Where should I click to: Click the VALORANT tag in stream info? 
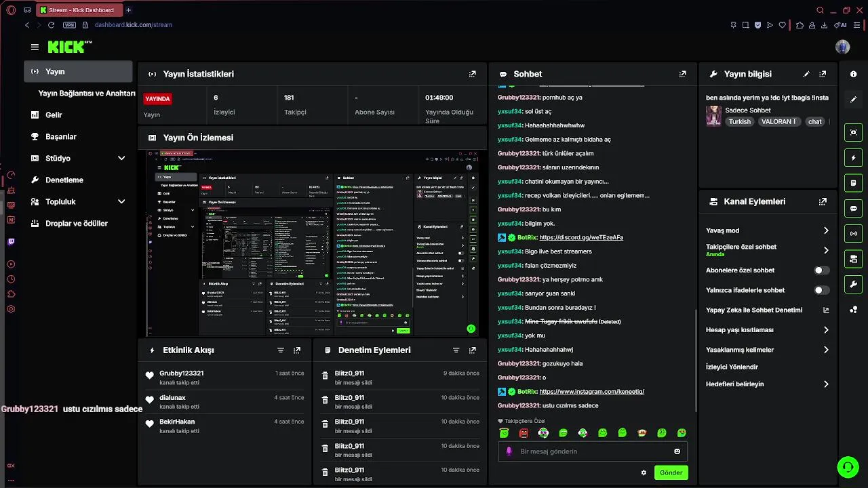click(779, 122)
